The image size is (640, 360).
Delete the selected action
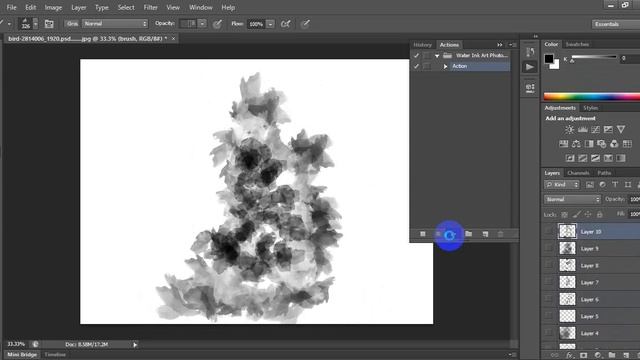pyautogui.click(x=500, y=234)
